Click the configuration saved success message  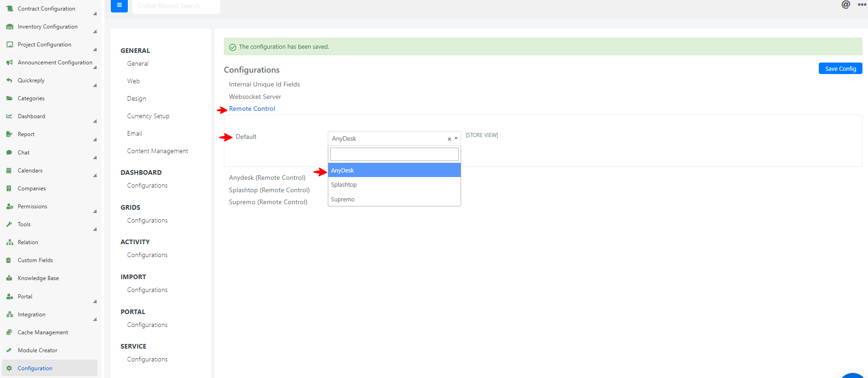point(543,46)
